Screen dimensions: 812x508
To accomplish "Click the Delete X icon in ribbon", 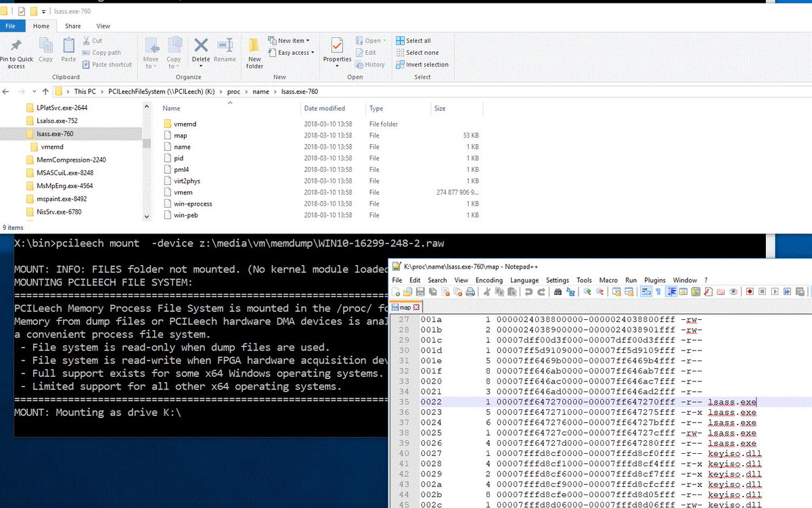I will click(201, 45).
